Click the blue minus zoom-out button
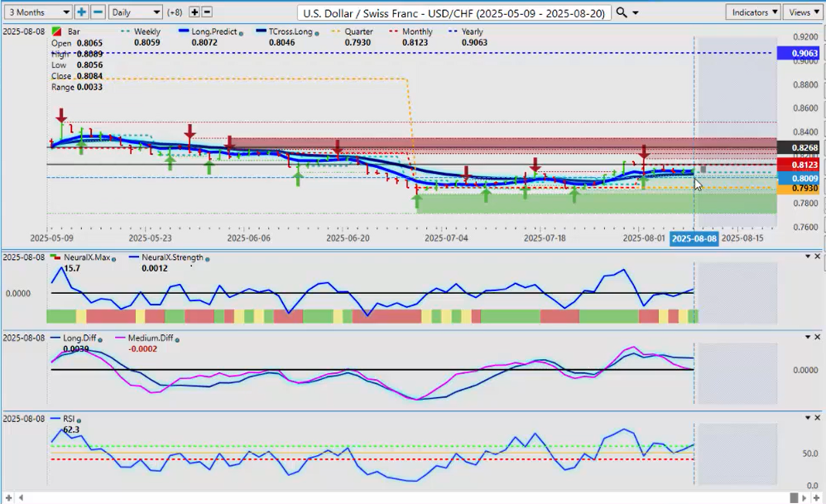Image resolution: width=826 pixels, height=504 pixels. (x=97, y=12)
